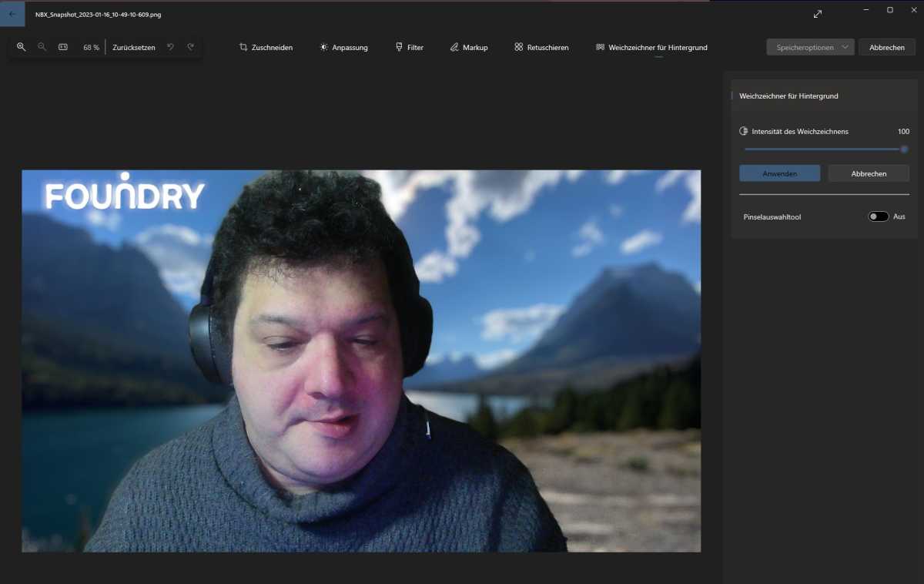Screen dimensions: 924x584
Task: Select the 1:1 actual size view icon
Action: (x=62, y=46)
